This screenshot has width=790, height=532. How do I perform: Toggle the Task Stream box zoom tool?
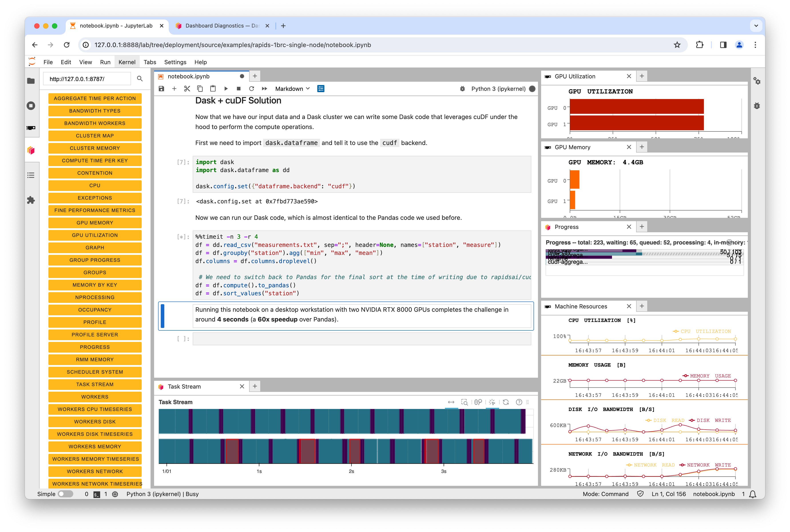point(464,402)
